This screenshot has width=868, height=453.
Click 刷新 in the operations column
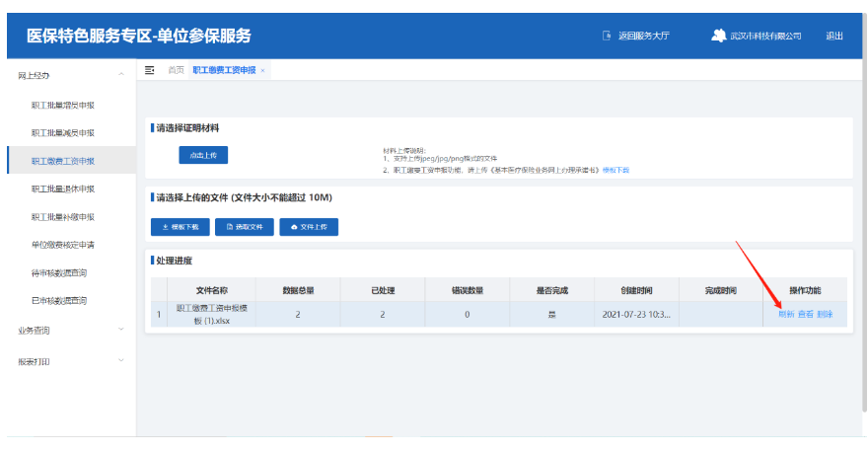(786, 314)
